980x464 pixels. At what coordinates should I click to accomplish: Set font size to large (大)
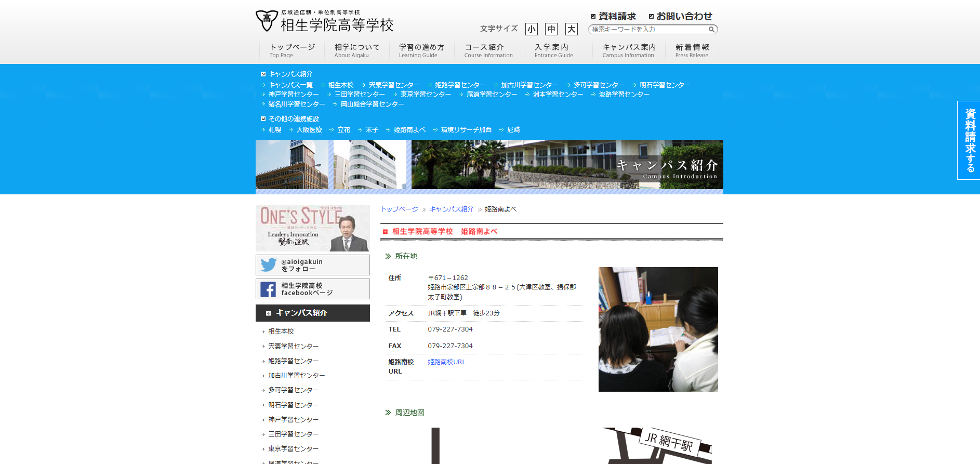pos(571,29)
